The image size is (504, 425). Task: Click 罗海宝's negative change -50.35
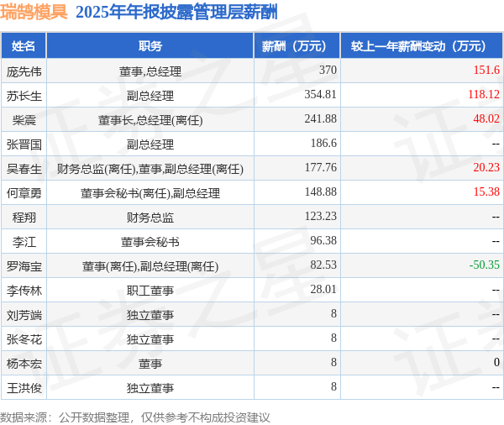click(x=485, y=265)
